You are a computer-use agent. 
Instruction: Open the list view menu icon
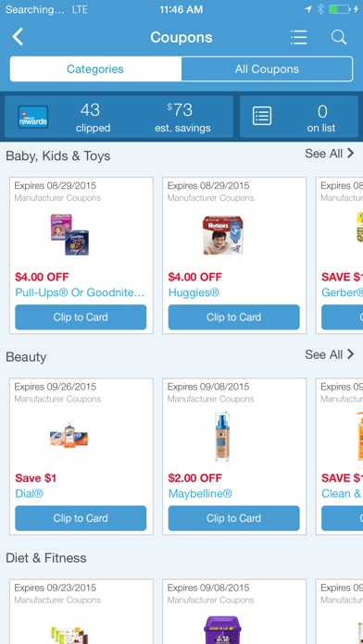298,37
